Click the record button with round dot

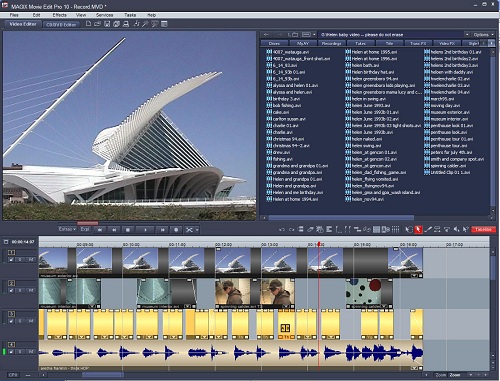(176, 230)
